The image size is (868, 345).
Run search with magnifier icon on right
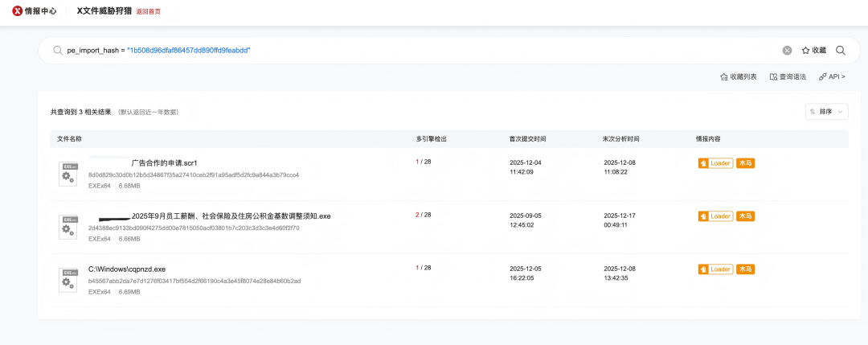(x=841, y=51)
